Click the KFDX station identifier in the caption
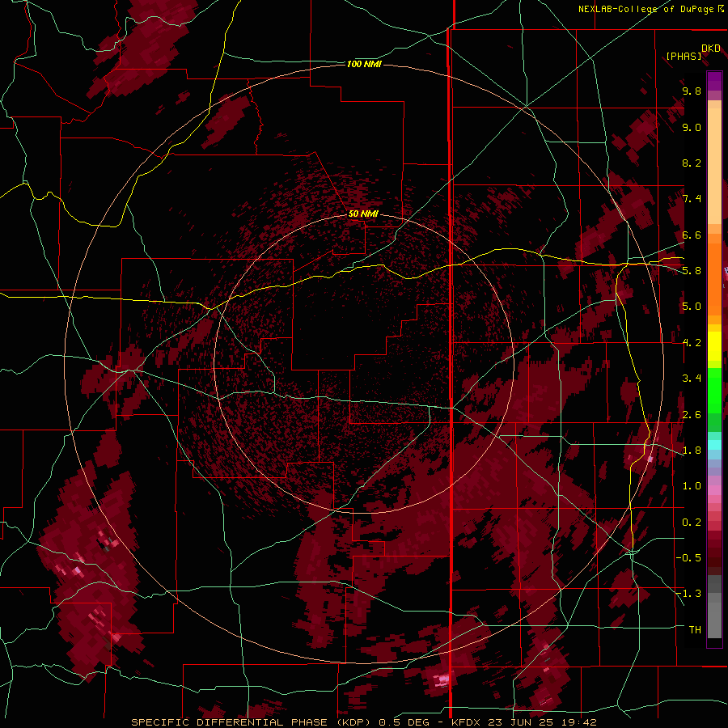Screen dimensions: 728x728 pyautogui.click(x=466, y=722)
